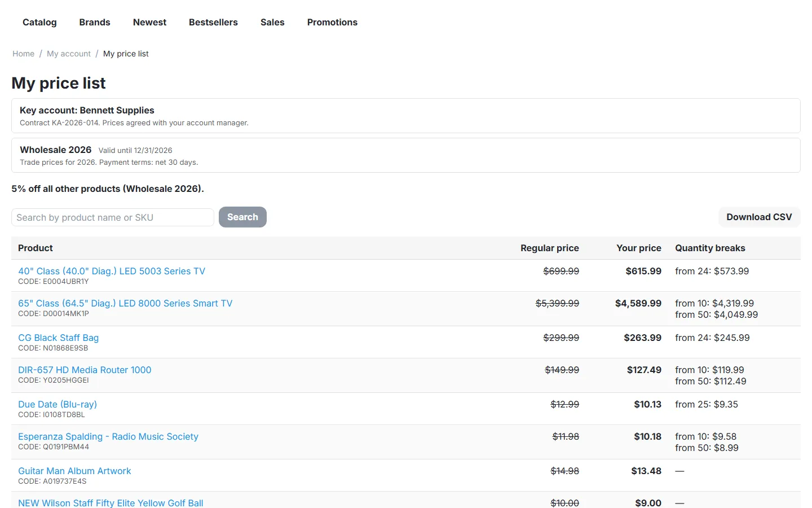This screenshot has width=812, height=508.
Task: Select the $4,589.99 price value
Action: point(638,303)
